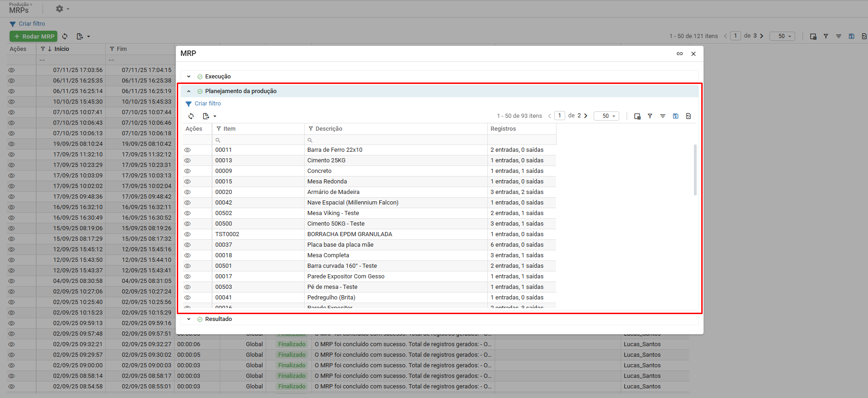Click filter funnel icon in MRP dialog toolbar
Viewport: 868px width, 398px height.
coord(650,116)
